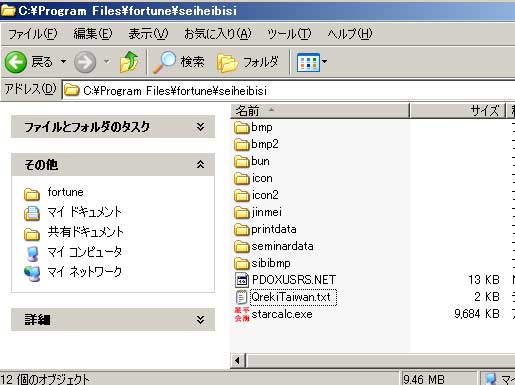
Task: Click the QrekiTaiwan.txt notepad icon
Action: pos(242,297)
